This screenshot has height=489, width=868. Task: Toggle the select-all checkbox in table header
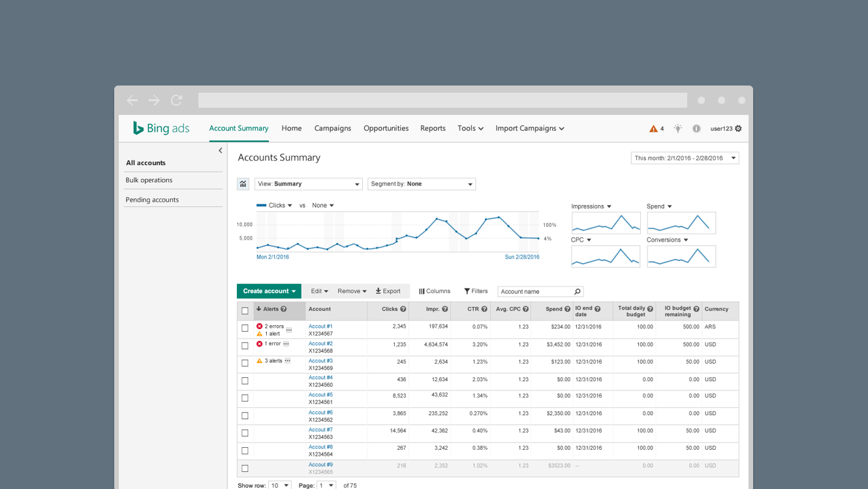(245, 311)
